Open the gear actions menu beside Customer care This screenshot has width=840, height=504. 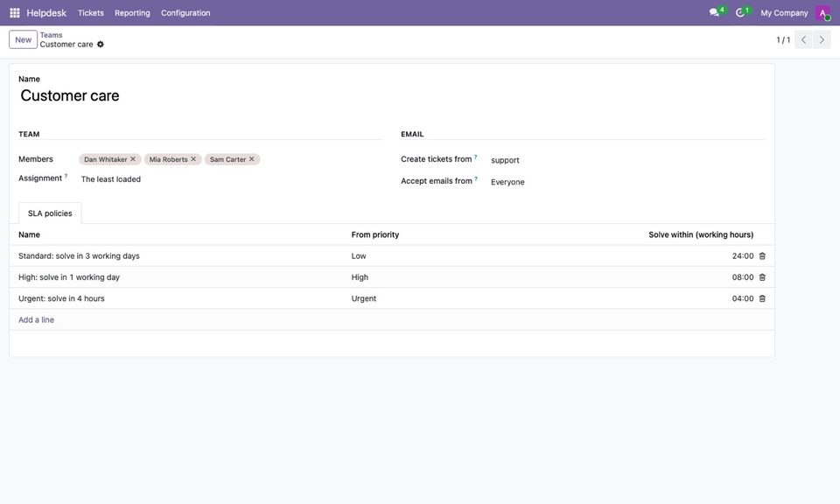point(100,45)
